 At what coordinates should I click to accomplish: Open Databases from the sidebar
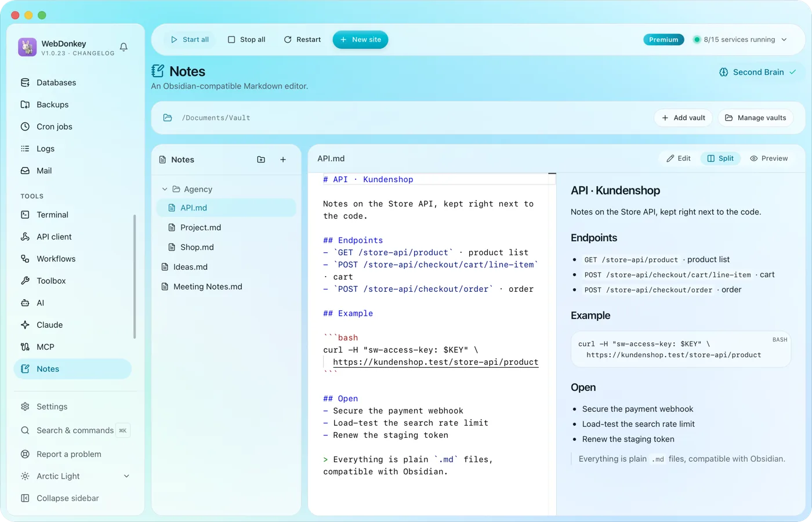pyautogui.click(x=72, y=82)
